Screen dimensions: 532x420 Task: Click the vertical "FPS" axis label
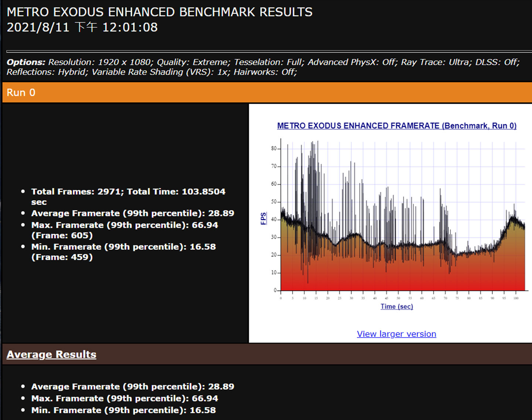tap(263, 218)
